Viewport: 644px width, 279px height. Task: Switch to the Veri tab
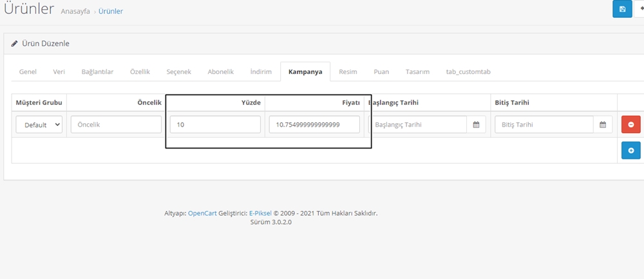click(x=59, y=72)
